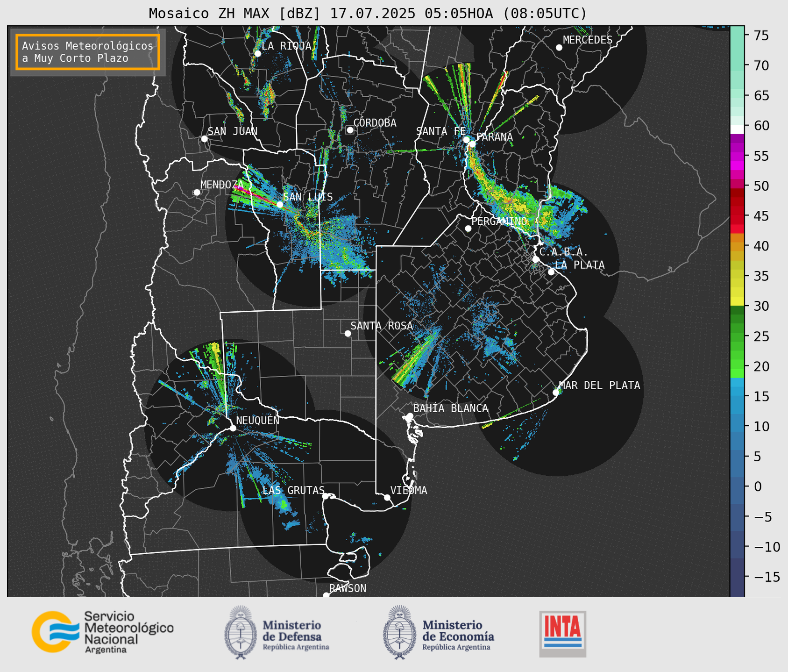Click the Servicio Meteorológico Nacional logo

click(x=103, y=632)
